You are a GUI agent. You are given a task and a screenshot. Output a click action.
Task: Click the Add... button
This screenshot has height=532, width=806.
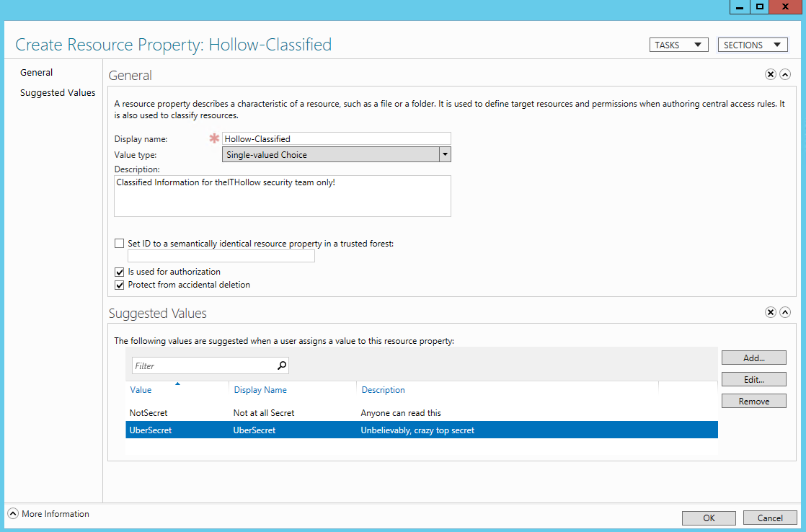[x=753, y=358]
